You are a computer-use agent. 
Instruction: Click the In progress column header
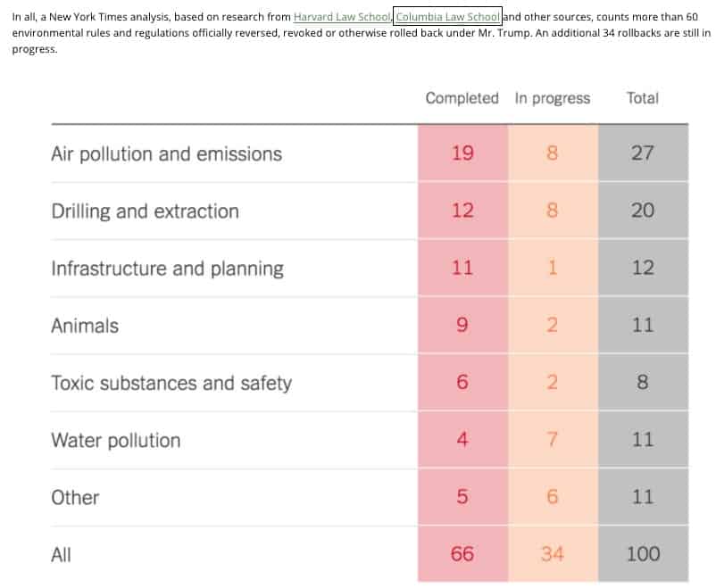[552, 98]
